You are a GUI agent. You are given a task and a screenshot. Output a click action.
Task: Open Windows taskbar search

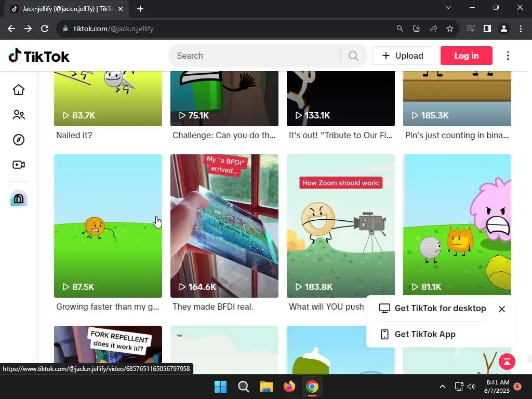coord(244,387)
